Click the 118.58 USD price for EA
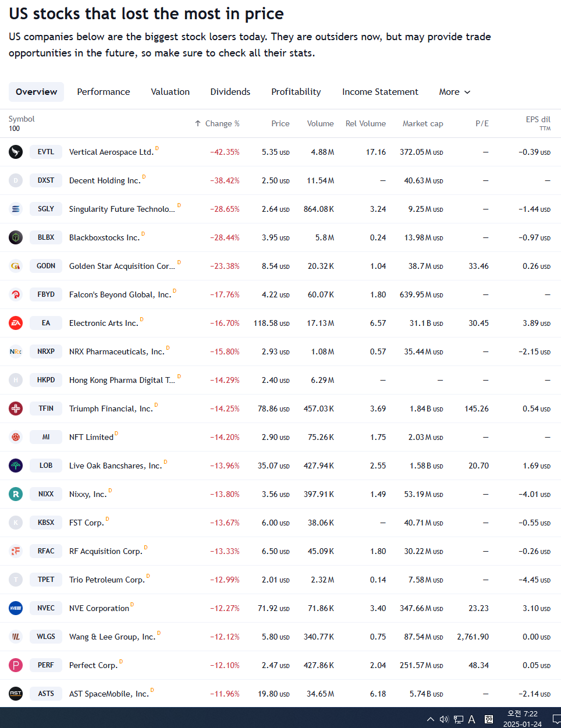Screen dimensions: 561x728 (x=271, y=323)
